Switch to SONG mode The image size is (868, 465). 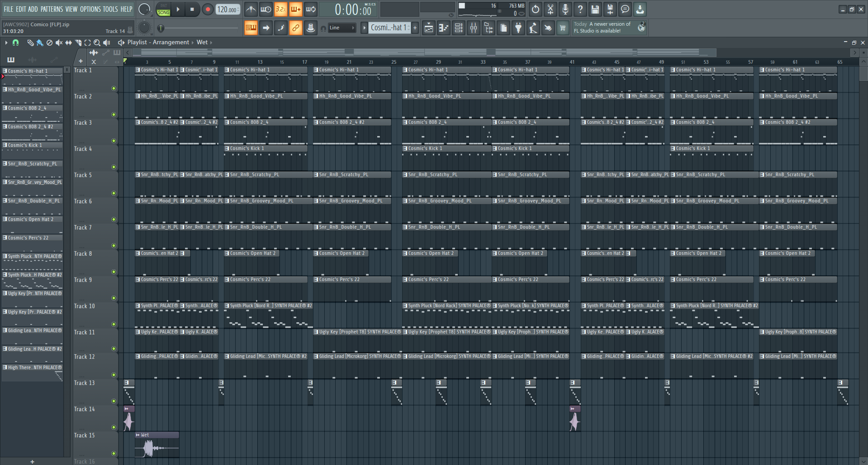163,13
